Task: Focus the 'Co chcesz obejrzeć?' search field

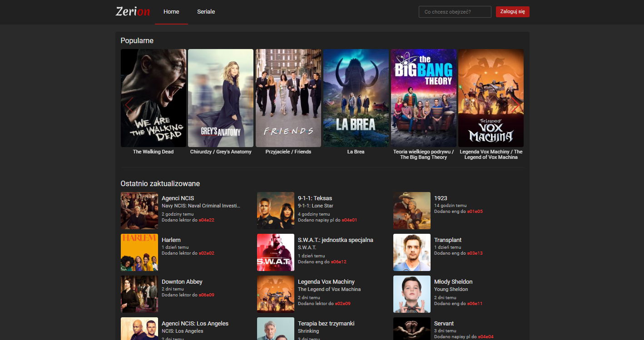Action: (x=455, y=12)
